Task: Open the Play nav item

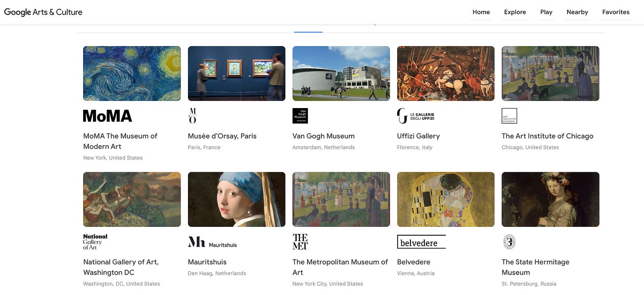Action: 546,12
